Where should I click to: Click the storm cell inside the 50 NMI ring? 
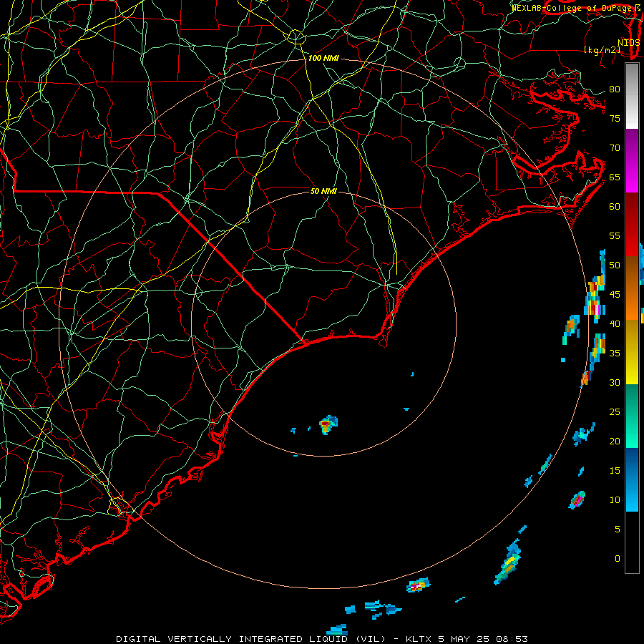(328, 424)
